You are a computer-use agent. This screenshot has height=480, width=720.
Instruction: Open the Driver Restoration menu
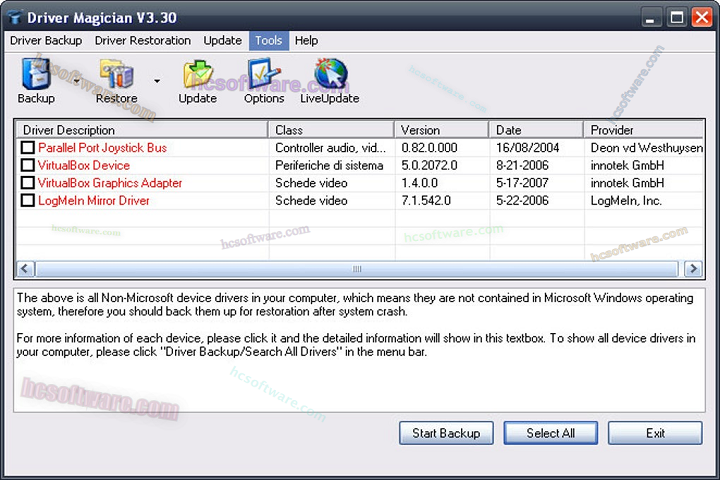click(x=143, y=40)
